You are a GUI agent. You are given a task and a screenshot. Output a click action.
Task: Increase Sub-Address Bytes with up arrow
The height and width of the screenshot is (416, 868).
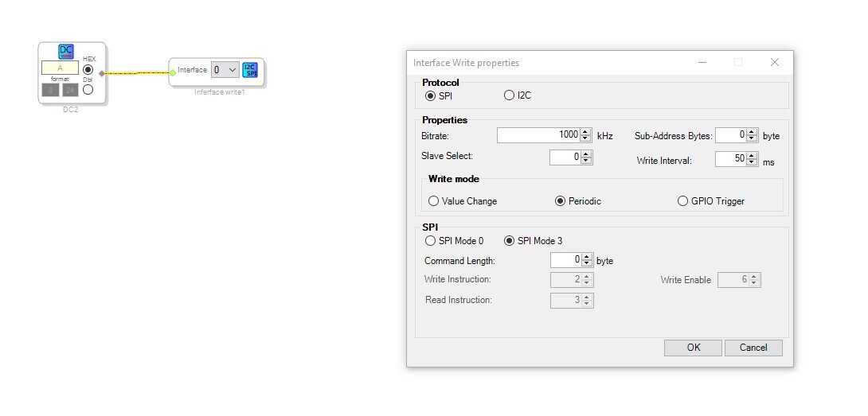pos(752,132)
